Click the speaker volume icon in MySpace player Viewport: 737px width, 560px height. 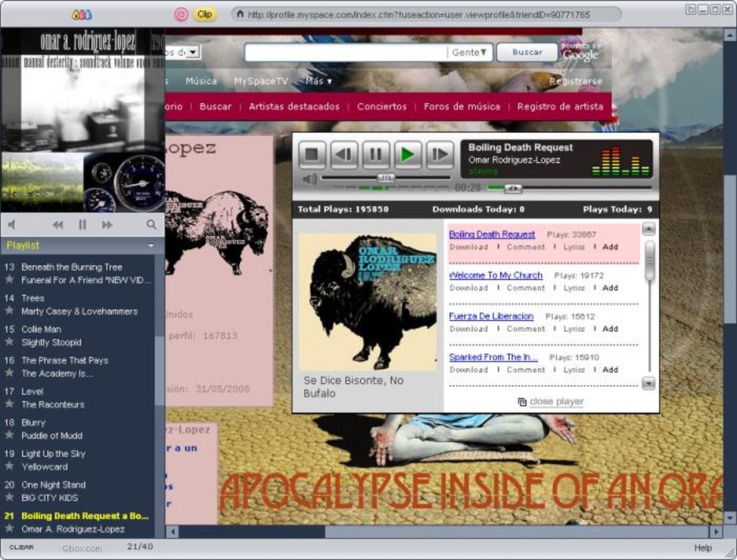(x=309, y=176)
